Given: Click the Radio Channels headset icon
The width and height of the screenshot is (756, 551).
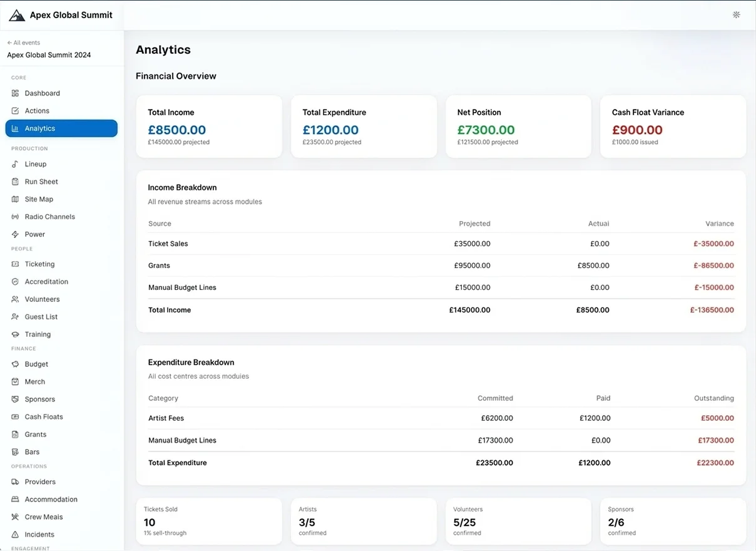Looking at the screenshot, I should click(14, 216).
